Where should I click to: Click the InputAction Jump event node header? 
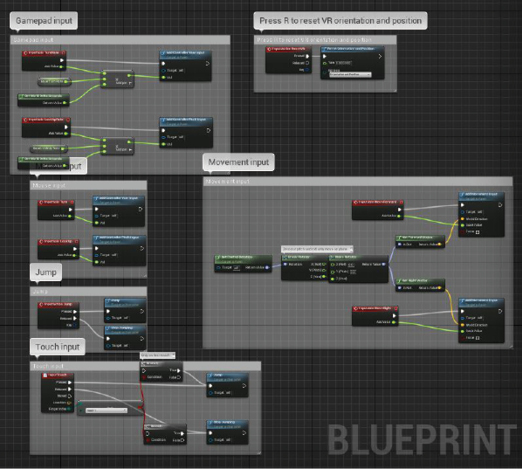[58, 304]
